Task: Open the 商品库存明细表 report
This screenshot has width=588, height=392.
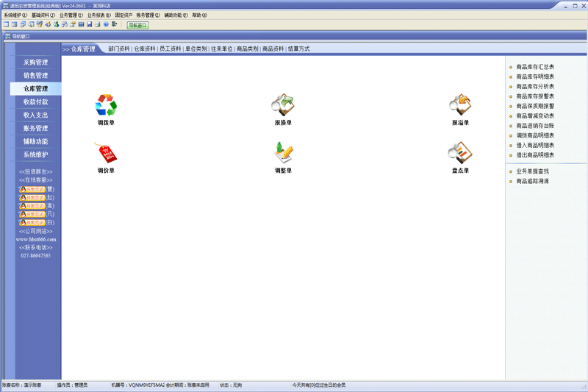Action: 535,76
